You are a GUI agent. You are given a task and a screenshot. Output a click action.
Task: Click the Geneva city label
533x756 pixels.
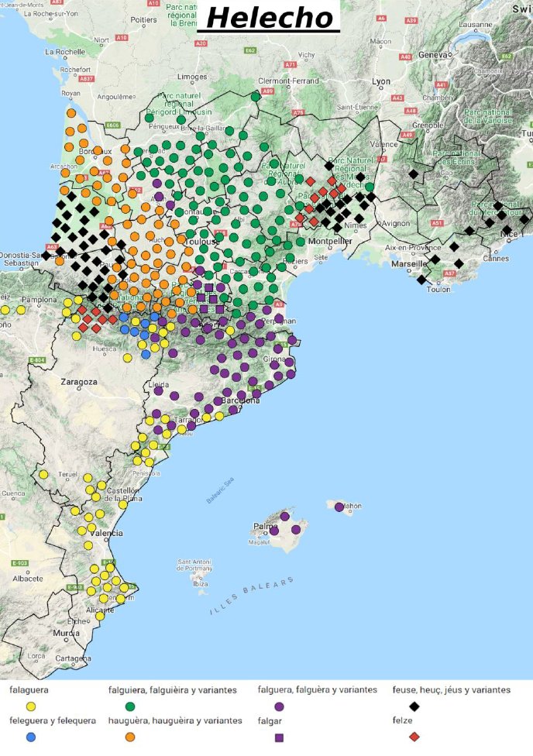coord(432,55)
